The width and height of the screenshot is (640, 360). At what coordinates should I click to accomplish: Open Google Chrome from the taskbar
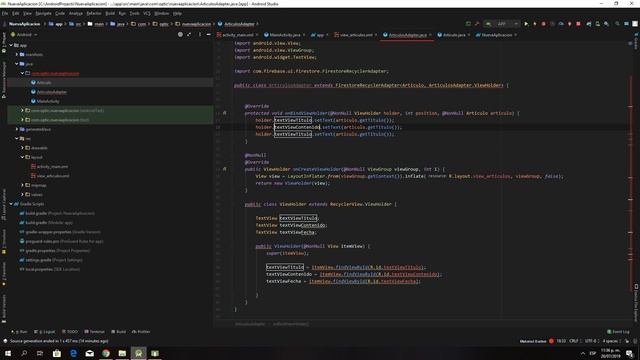106,353
